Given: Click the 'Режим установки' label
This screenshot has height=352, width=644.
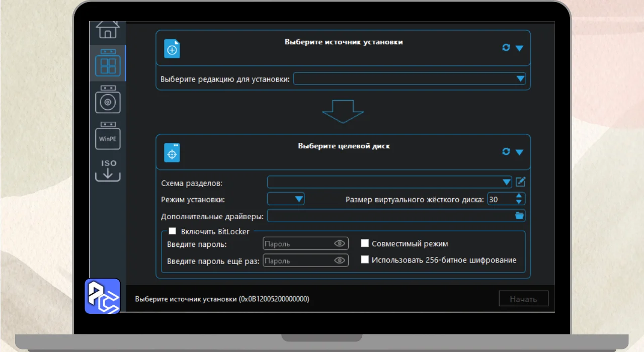Looking at the screenshot, I should click(193, 200).
